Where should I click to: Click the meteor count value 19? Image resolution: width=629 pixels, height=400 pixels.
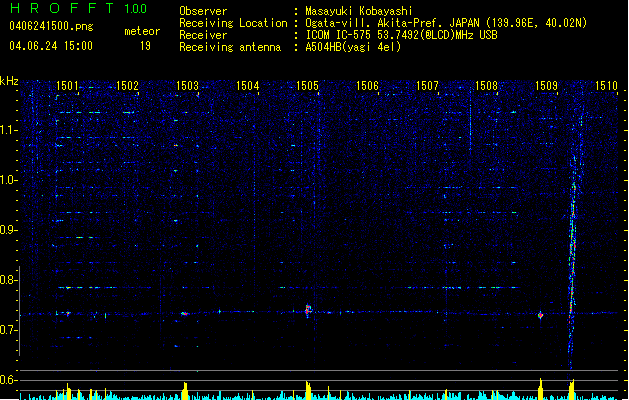coord(145,46)
